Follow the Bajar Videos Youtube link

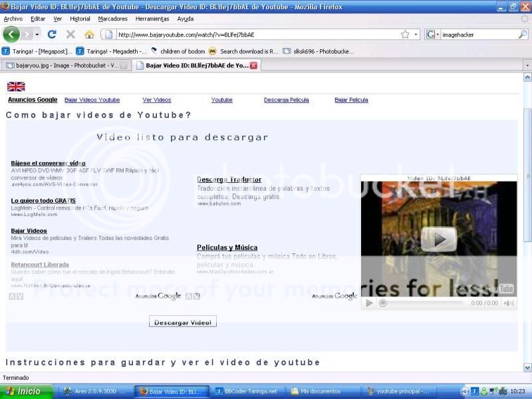point(92,100)
